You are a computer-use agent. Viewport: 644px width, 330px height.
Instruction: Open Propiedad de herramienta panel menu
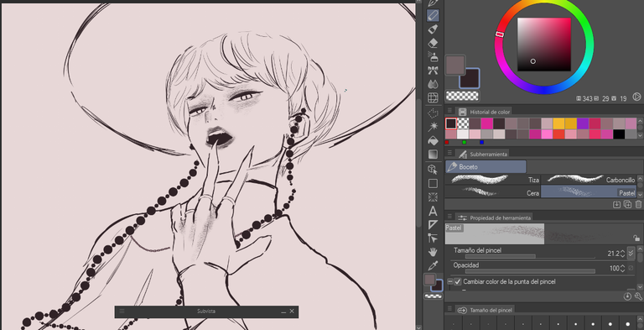(x=449, y=217)
